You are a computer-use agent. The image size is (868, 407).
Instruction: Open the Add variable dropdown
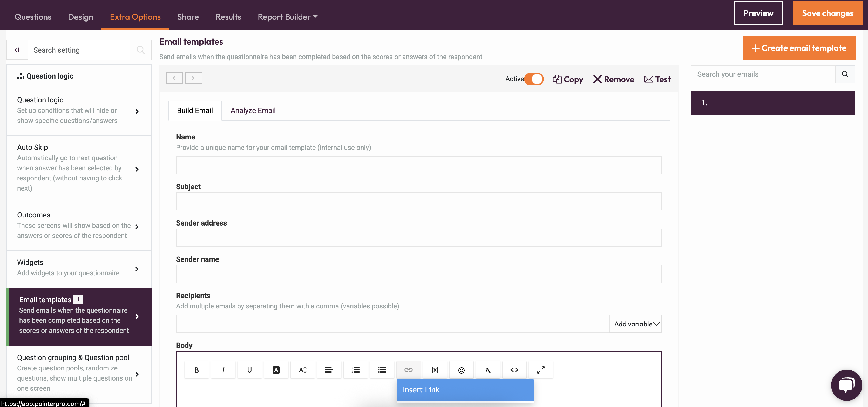pos(636,324)
